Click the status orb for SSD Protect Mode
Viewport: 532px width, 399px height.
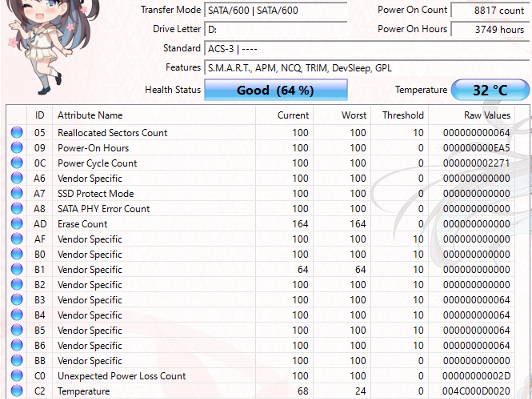coord(17,193)
